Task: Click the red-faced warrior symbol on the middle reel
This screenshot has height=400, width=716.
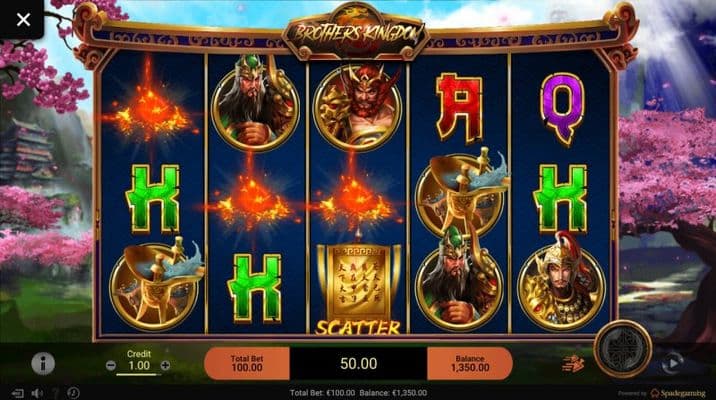Action: 358,107
